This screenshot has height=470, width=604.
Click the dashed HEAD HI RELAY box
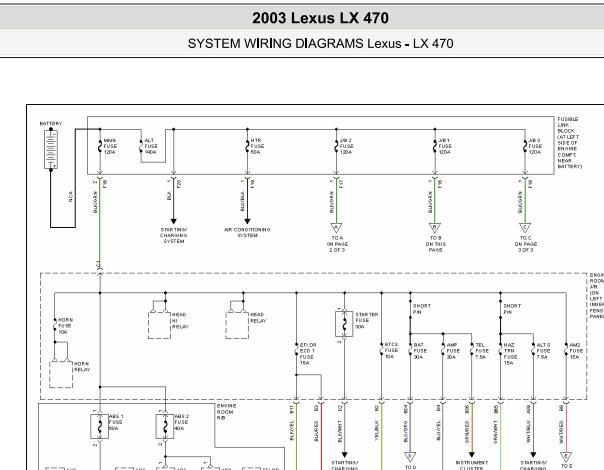(159, 326)
